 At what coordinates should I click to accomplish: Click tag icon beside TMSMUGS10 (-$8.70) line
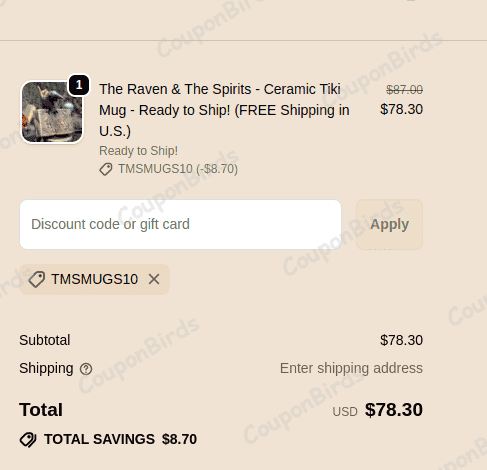click(x=106, y=169)
